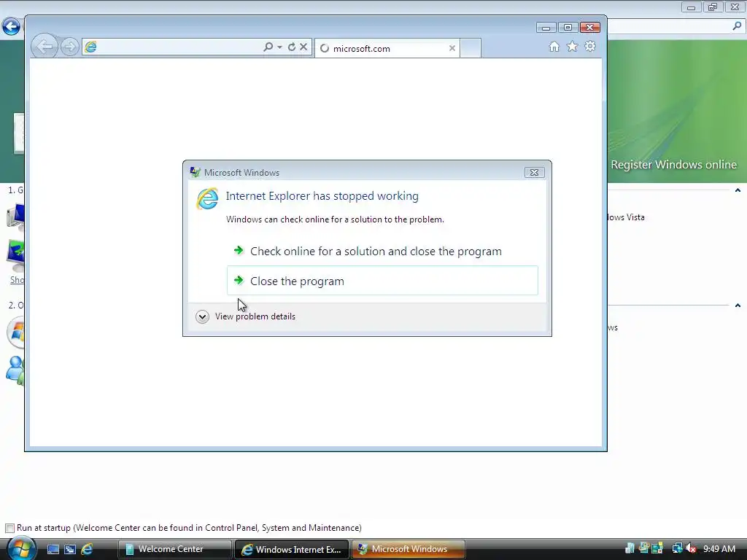Collapse the second Welcome Center section chevron
The width and height of the screenshot is (747, 560).
738,306
